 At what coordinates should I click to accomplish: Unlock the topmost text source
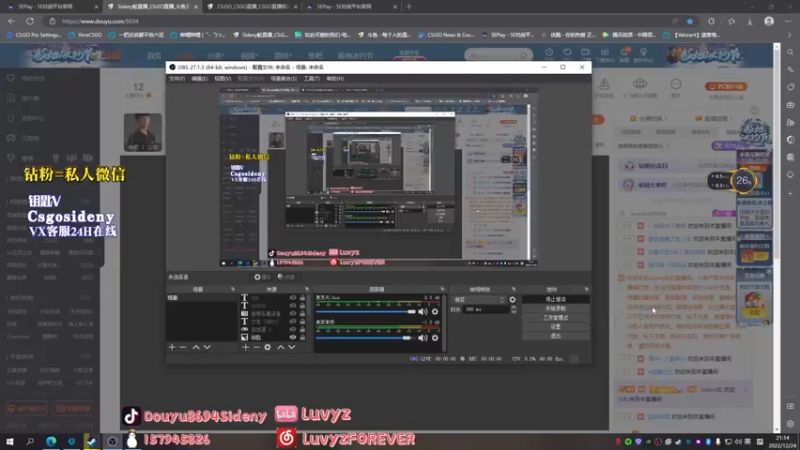[303, 297]
